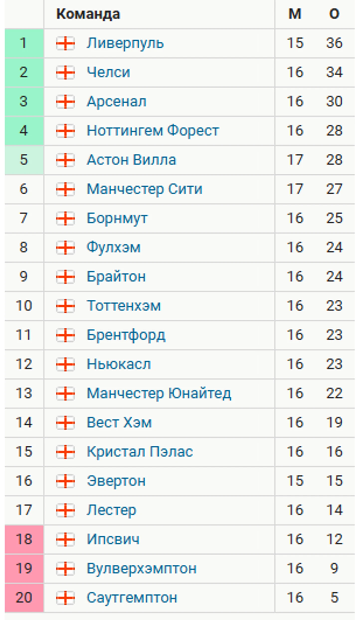Click the green position 1 cell
The image size is (364, 620).
click(24, 43)
